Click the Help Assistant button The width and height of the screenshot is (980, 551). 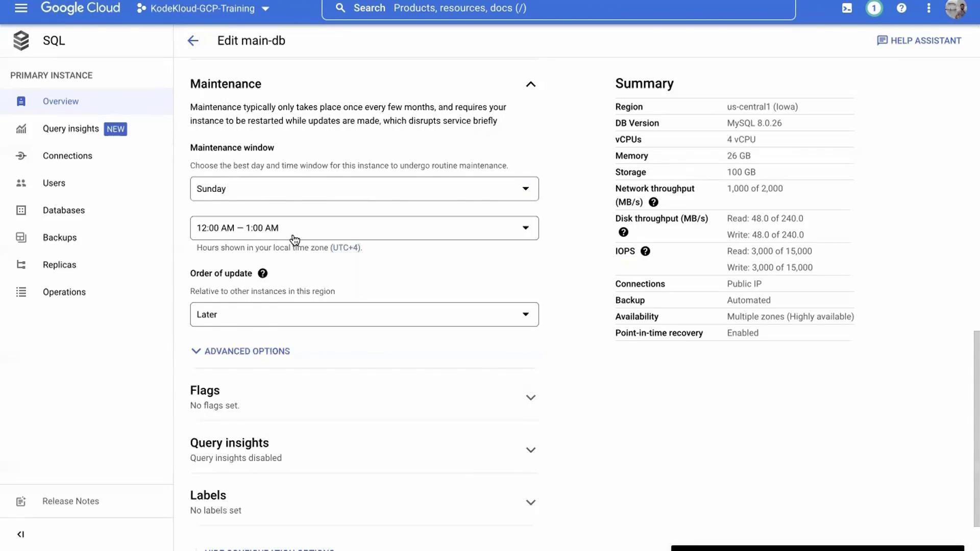pyautogui.click(x=919, y=41)
